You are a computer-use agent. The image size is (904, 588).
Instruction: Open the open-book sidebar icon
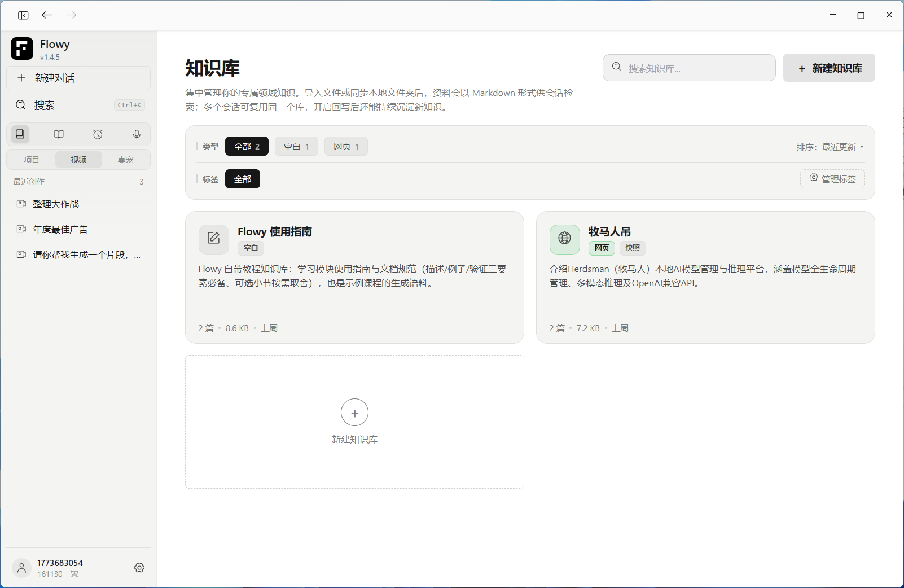click(59, 134)
